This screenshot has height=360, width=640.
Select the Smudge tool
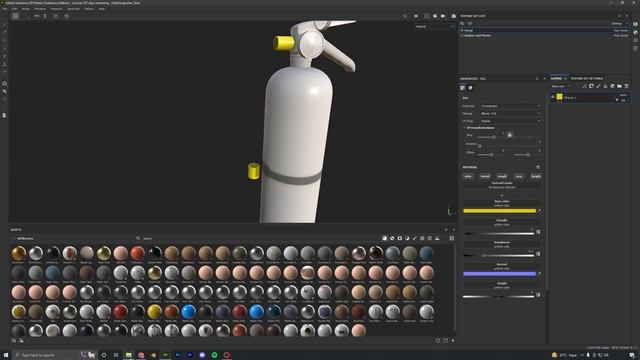[4, 56]
